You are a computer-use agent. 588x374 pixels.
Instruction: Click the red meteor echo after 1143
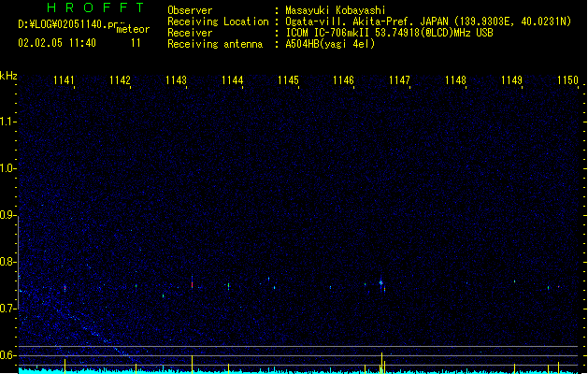coord(192,284)
